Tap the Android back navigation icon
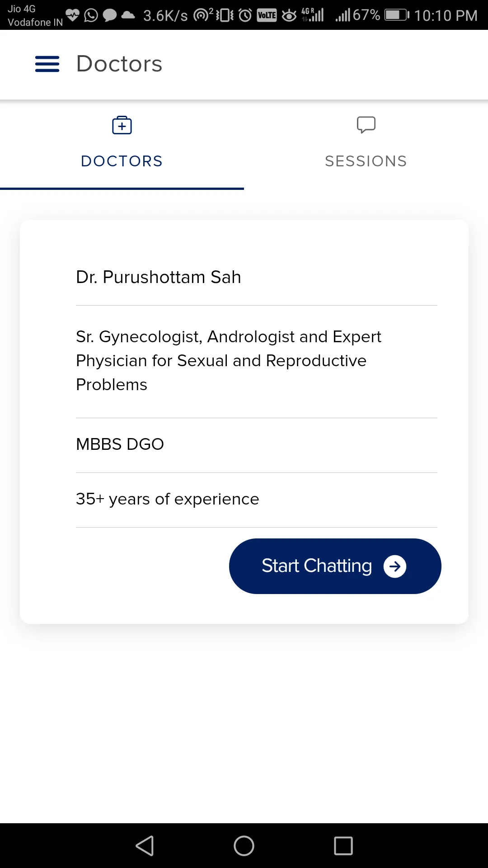This screenshot has height=868, width=488. point(145,846)
